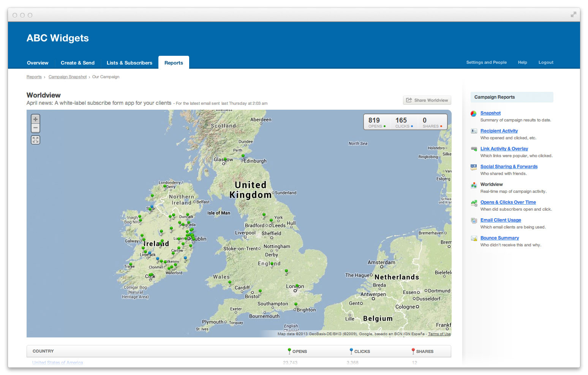Click the Worldview page heading

tap(44, 95)
